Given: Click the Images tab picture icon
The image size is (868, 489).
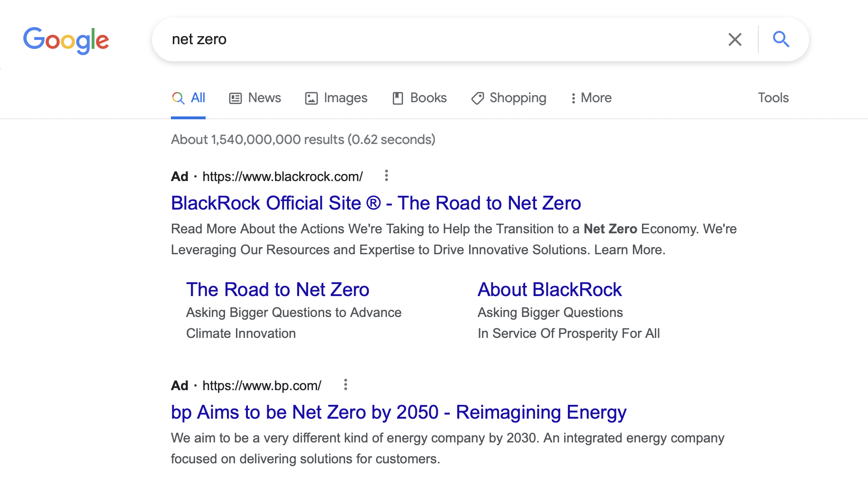Looking at the screenshot, I should (x=311, y=98).
